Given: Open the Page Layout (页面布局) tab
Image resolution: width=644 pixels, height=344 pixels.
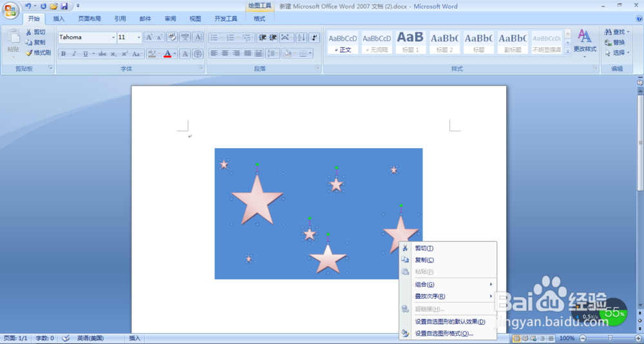Looking at the screenshot, I should [x=90, y=19].
